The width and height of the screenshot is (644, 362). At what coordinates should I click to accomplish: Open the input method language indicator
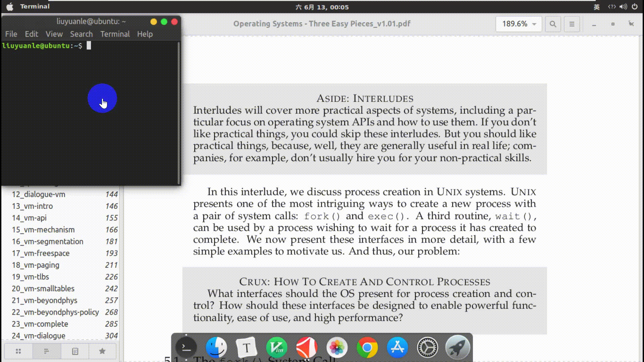pos(596,7)
